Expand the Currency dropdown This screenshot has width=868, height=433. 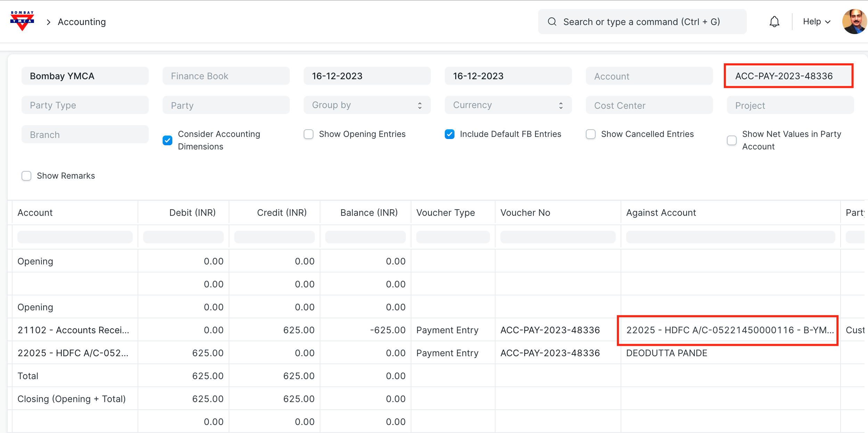coord(508,105)
